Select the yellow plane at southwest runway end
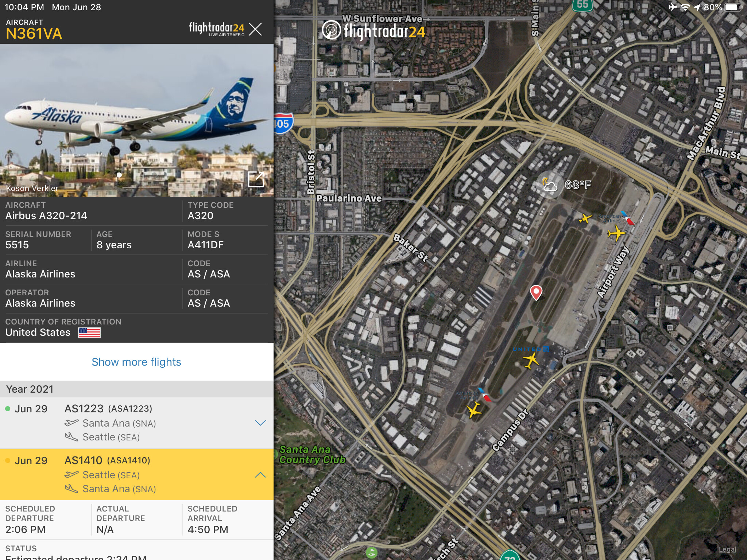Image resolution: width=747 pixels, height=560 pixels. 474,409
